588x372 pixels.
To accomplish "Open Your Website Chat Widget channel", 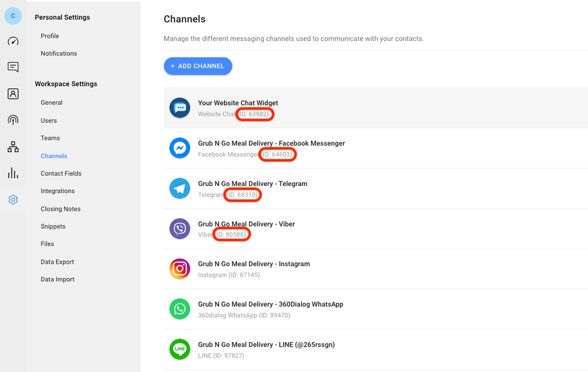I will [238, 103].
